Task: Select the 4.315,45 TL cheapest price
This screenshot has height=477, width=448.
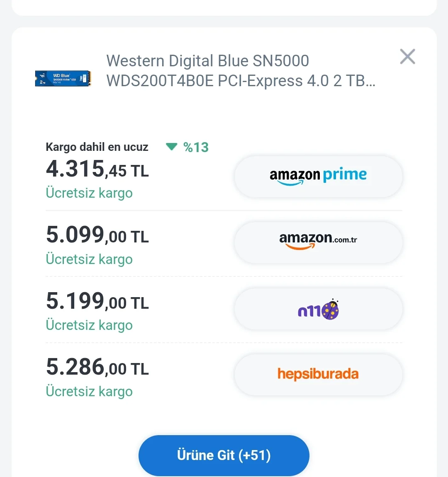Action: pos(97,169)
